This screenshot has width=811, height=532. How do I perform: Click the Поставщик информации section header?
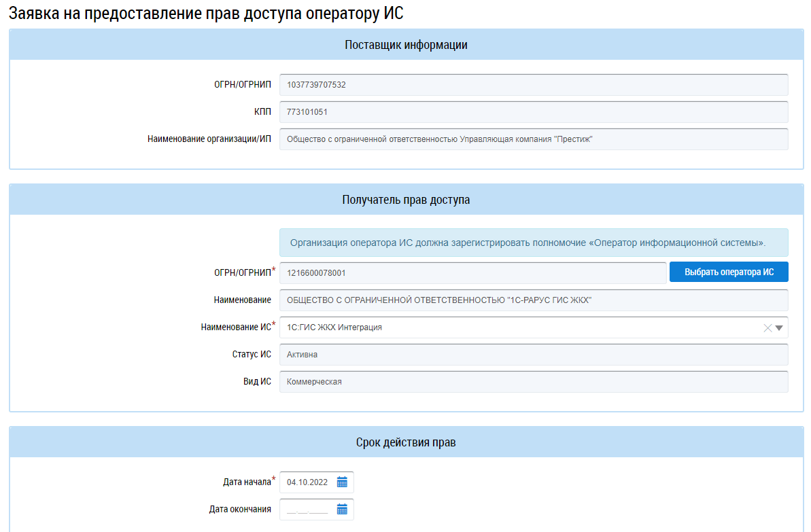click(x=406, y=46)
